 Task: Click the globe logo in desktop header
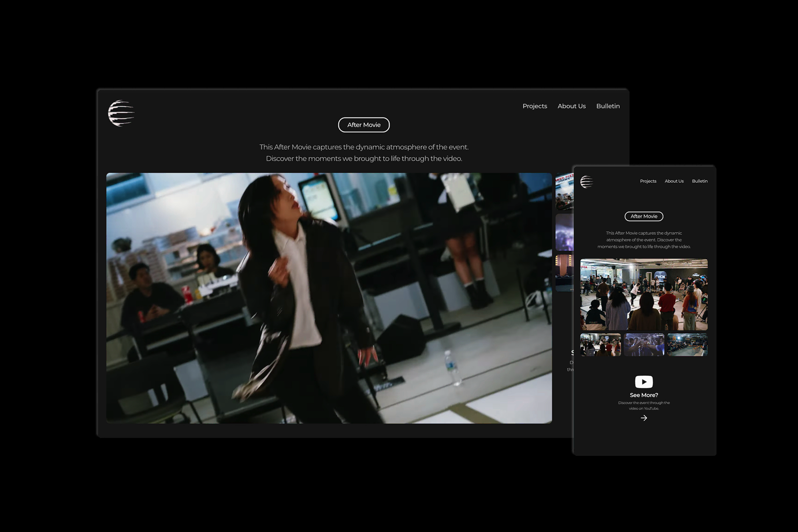121,113
